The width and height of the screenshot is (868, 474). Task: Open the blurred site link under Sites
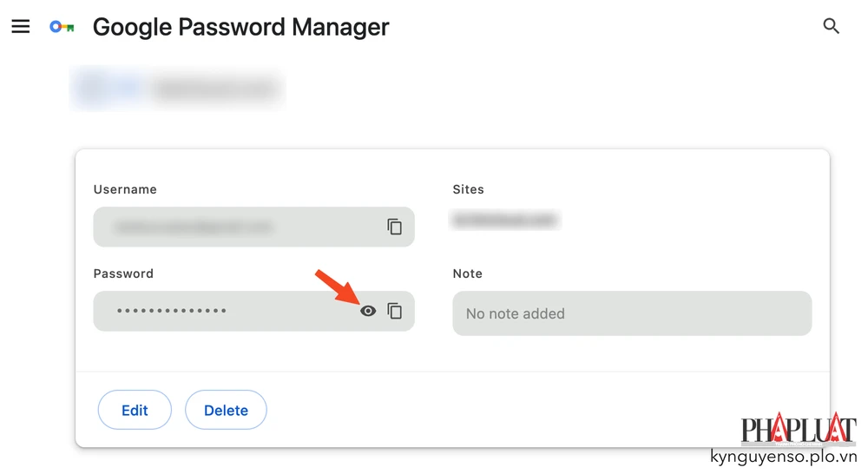pos(504,221)
